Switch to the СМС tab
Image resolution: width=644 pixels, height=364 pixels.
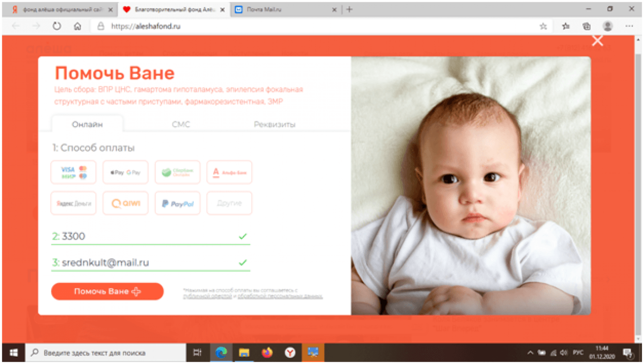click(x=181, y=125)
